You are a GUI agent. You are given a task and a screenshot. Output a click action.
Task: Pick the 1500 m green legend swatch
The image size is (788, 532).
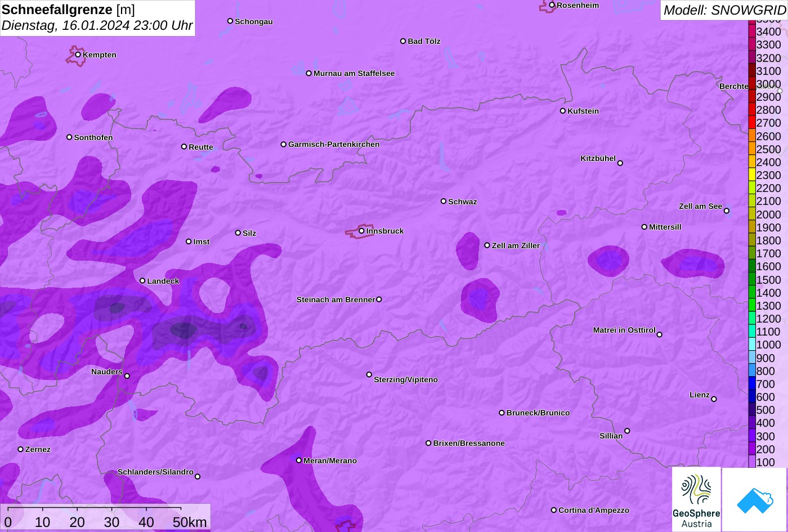click(752, 279)
